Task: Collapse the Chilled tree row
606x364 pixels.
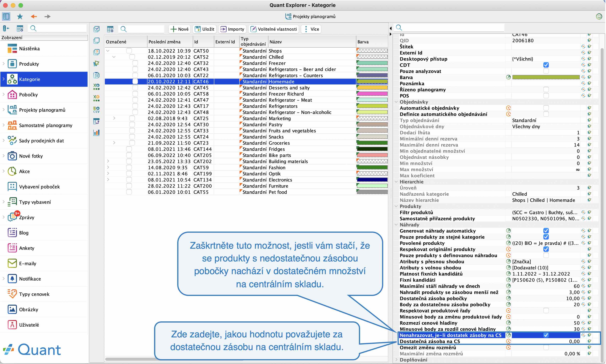Action: click(x=114, y=57)
